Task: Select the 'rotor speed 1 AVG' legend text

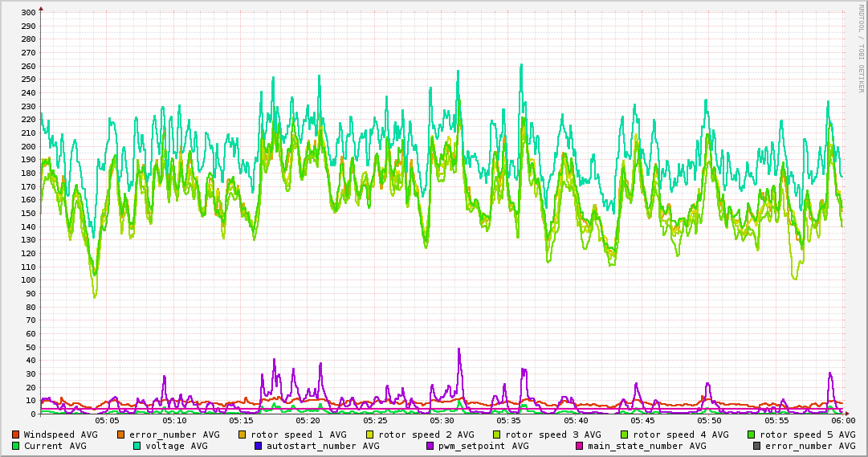Action: pos(299,435)
